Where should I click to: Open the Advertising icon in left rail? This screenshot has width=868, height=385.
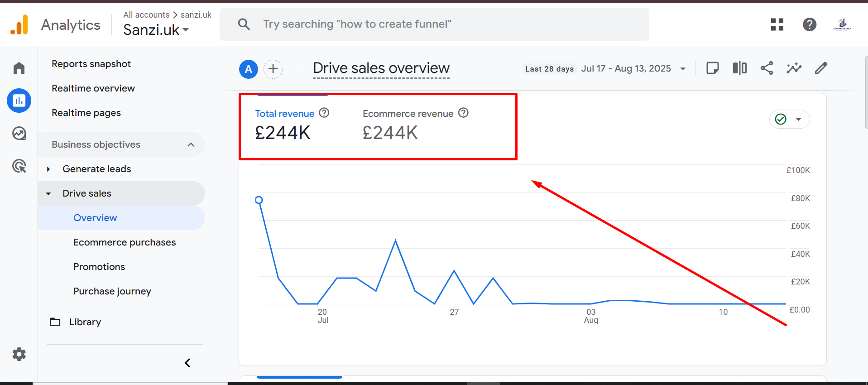coord(19,166)
